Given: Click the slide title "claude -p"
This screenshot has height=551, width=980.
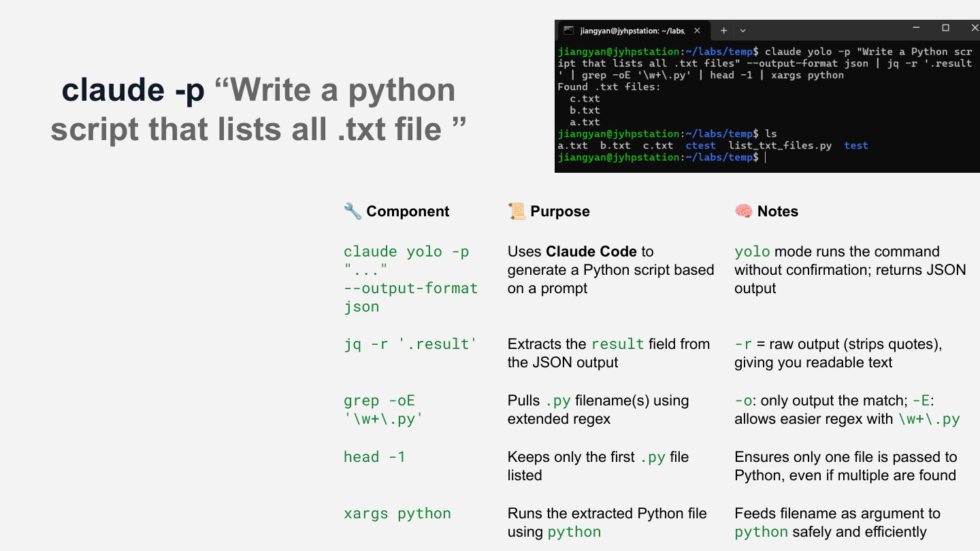Looking at the screenshot, I should pyautogui.click(x=133, y=90).
